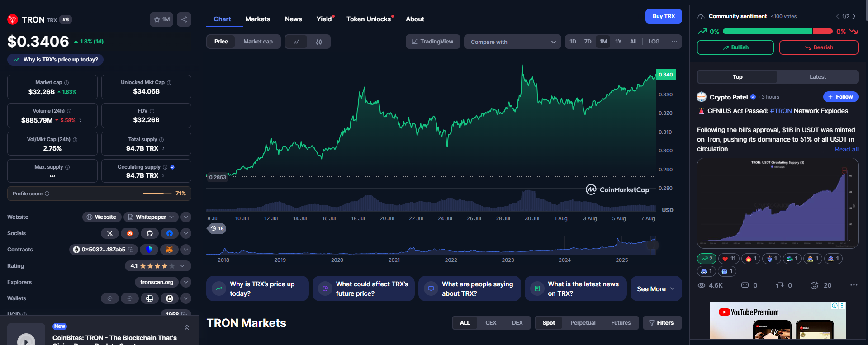The image size is (868, 345).
Task: Select Market cap chart mode
Action: pos(258,42)
